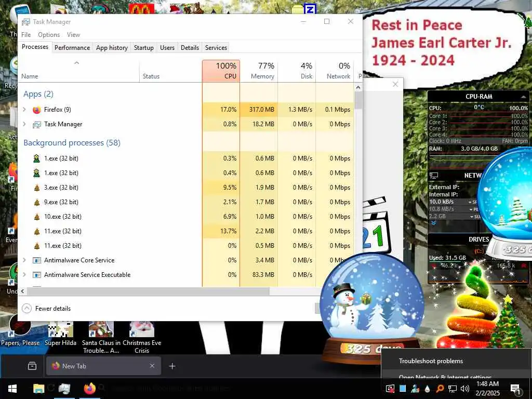The height and width of the screenshot is (399, 532).
Task: Switch to the Users tab
Action: pyautogui.click(x=167, y=48)
